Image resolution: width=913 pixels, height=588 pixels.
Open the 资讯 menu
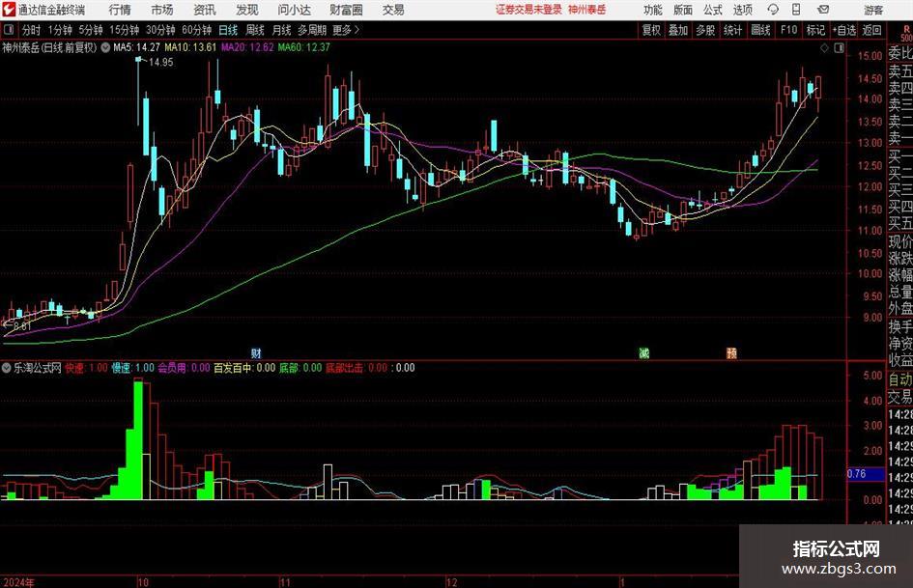[x=205, y=10]
